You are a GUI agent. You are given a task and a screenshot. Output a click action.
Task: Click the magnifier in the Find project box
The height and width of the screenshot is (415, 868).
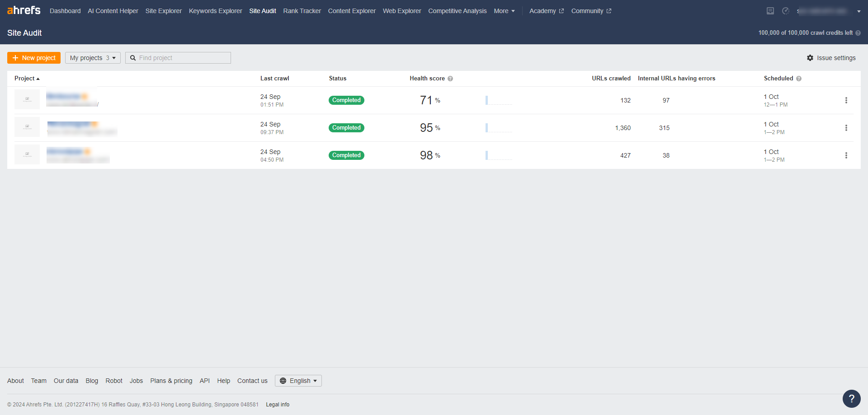coord(133,58)
